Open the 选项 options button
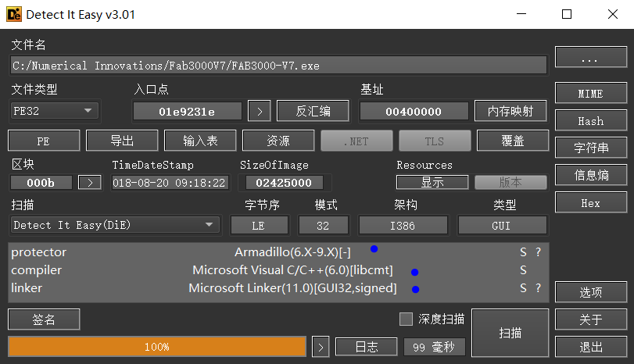This screenshot has height=364, width=634. point(591,292)
